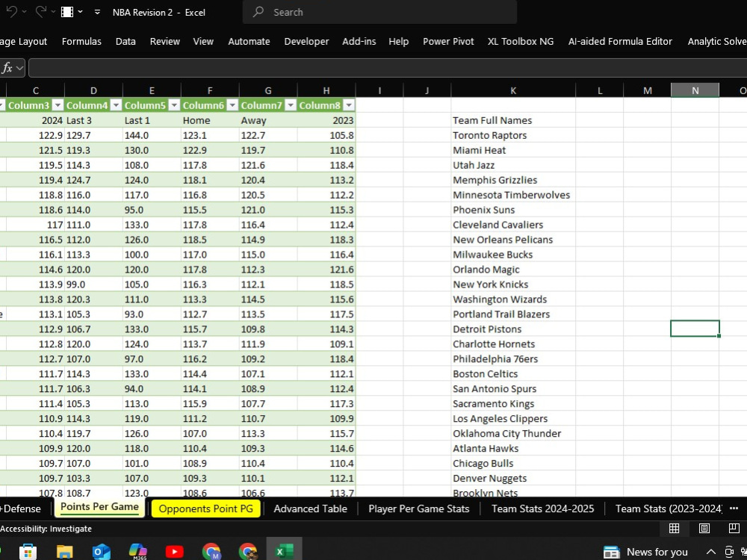
Task: Open Chrome icon with M profile badge
Action: 211,552
